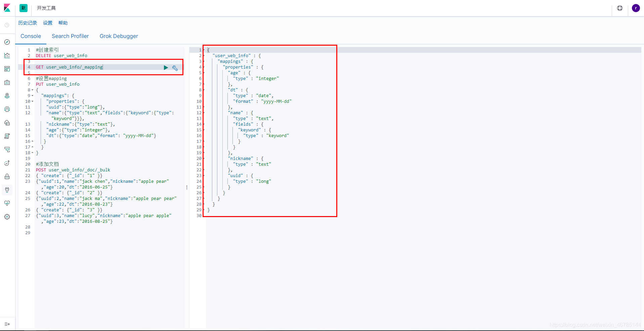Open Machine Learning from the sidebar
This screenshot has width=644, height=331.
pyautogui.click(x=7, y=109)
